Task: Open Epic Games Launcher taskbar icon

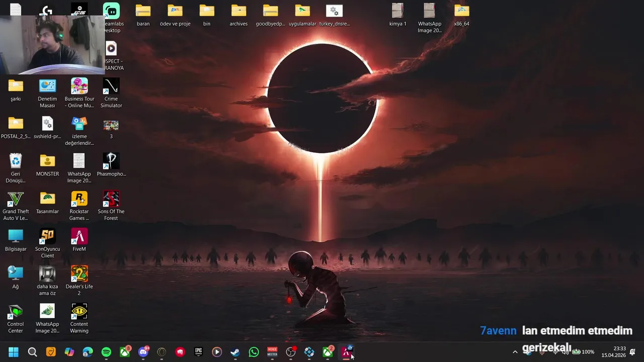Action: click(199, 352)
